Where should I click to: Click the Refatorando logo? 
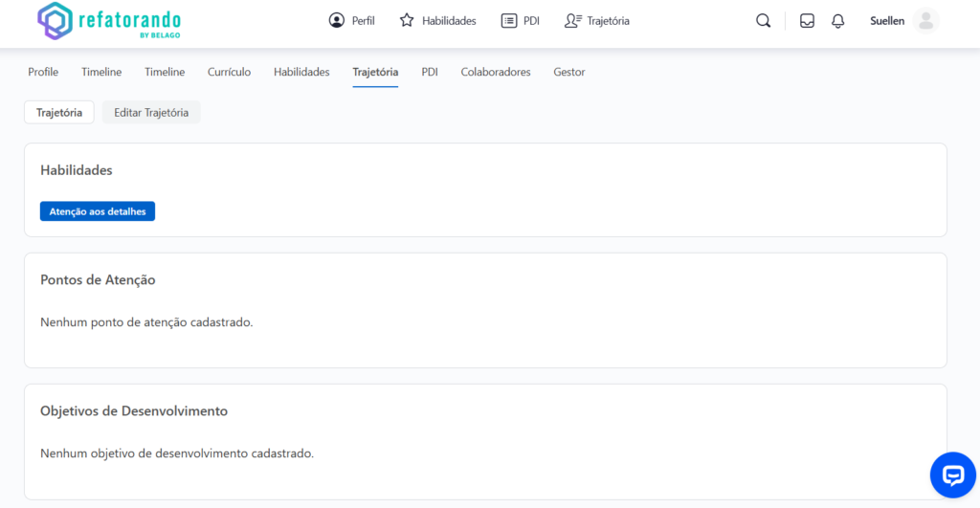tap(108, 21)
